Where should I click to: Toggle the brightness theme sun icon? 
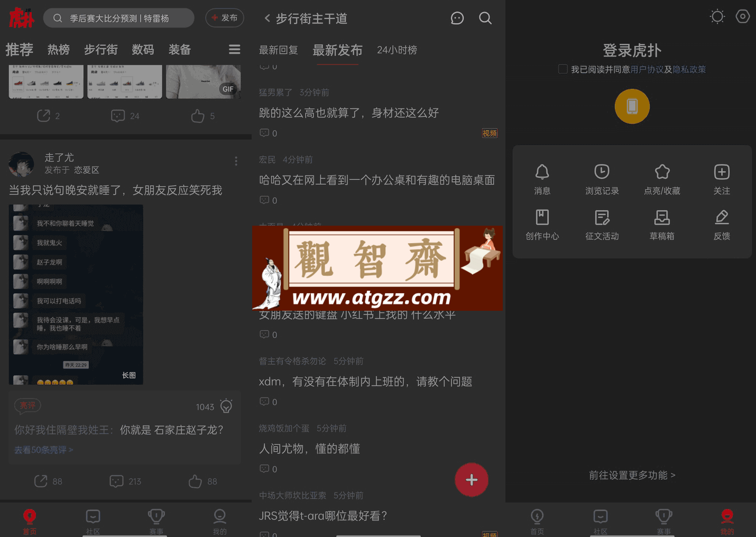click(717, 16)
